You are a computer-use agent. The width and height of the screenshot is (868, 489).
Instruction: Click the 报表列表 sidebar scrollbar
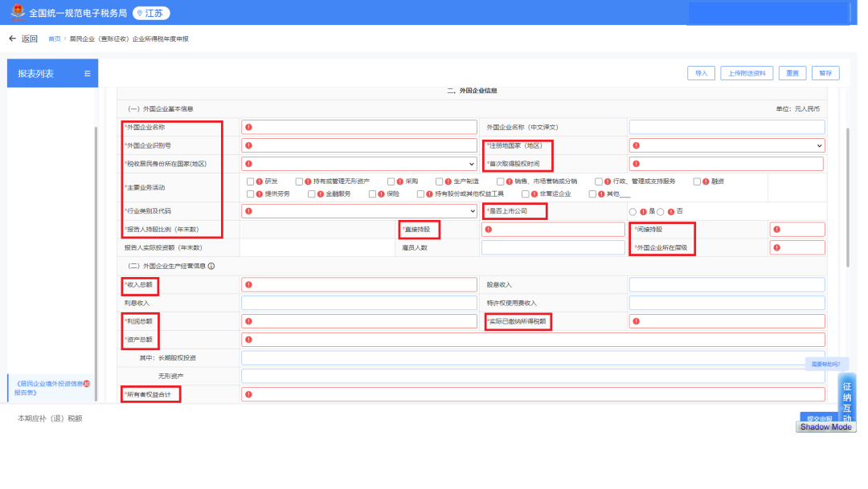96,264
